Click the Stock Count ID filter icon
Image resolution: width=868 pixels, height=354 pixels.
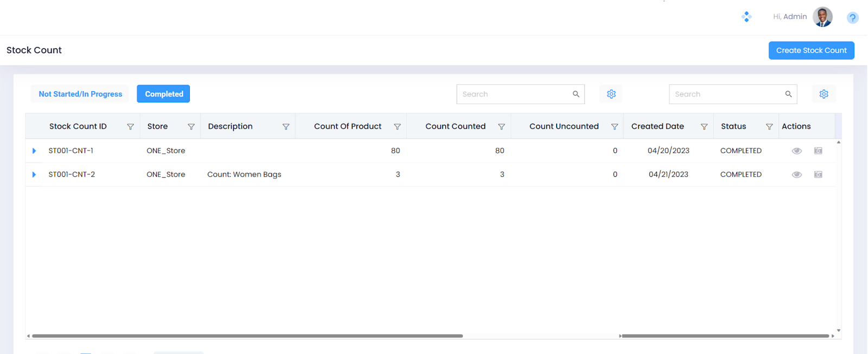[x=130, y=127]
